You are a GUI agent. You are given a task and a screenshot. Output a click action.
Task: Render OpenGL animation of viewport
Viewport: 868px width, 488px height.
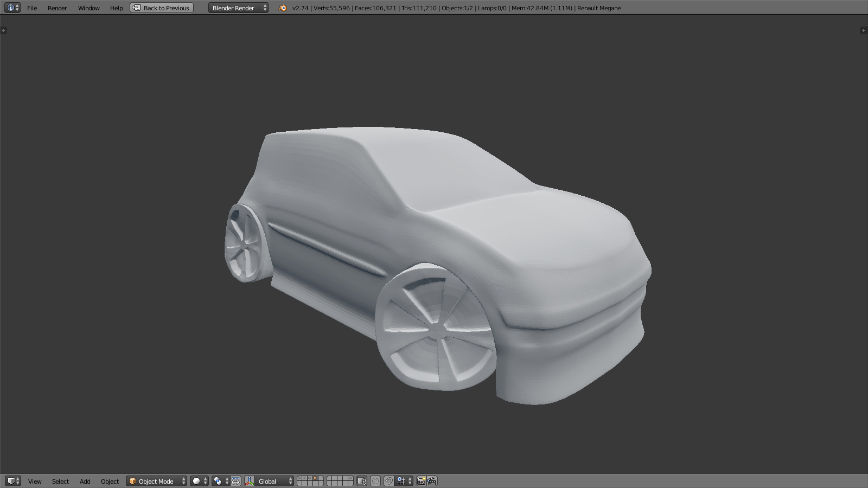[432, 481]
